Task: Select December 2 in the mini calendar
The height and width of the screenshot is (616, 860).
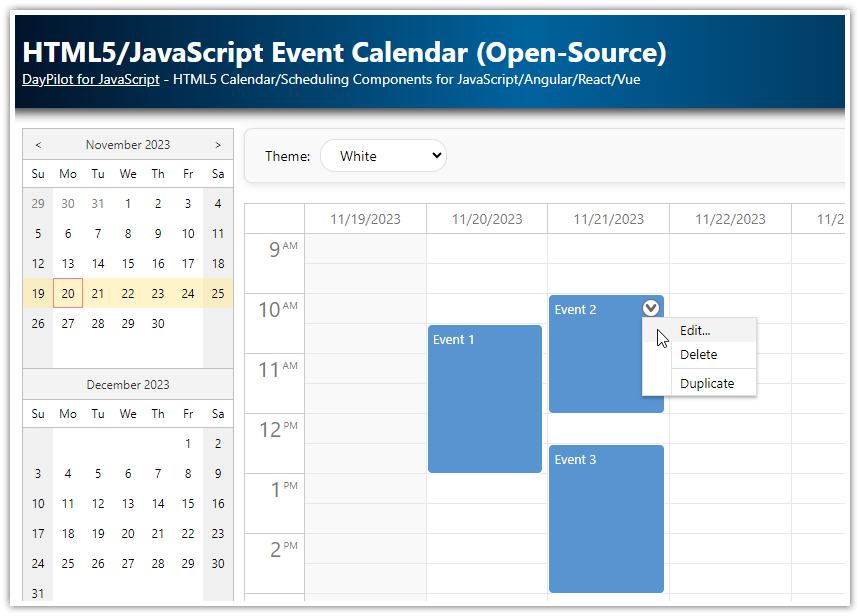Action: [218, 443]
